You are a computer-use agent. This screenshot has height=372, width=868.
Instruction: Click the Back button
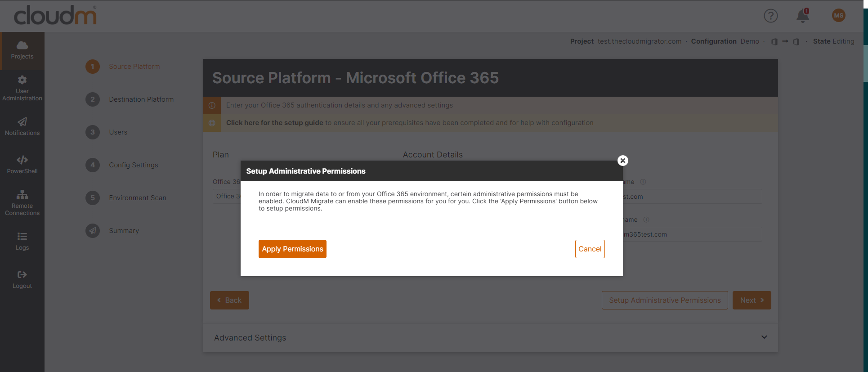(x=229, y=300)
